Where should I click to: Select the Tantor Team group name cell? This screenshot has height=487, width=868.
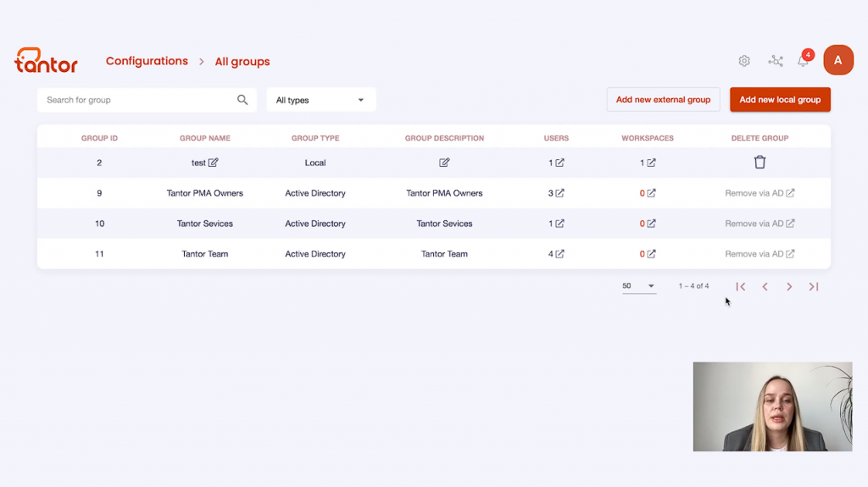click(205, 254)
